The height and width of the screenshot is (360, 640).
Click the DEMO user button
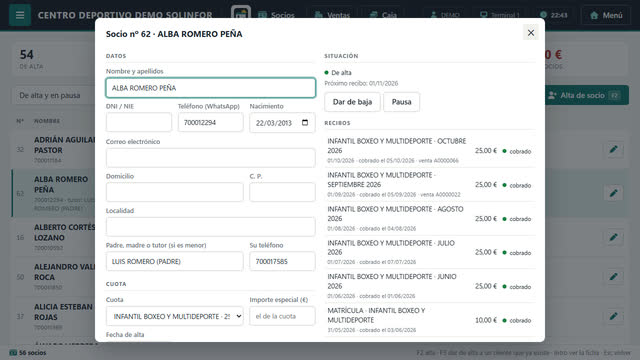445,15
